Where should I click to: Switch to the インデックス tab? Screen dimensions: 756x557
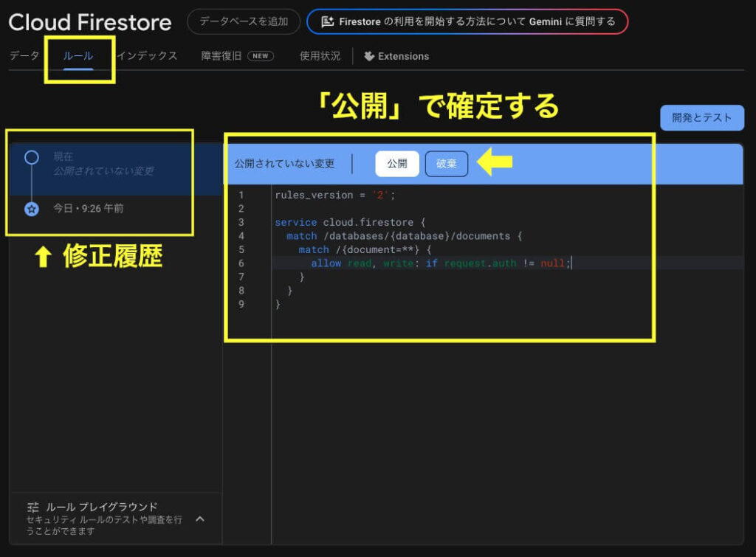coord(147,56)
